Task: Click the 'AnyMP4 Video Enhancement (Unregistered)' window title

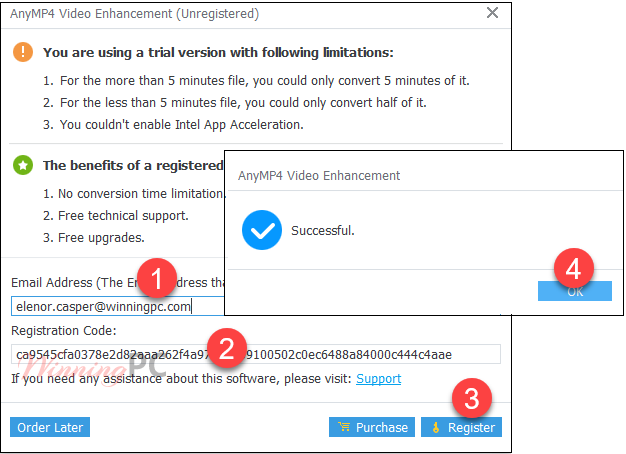Action: (135, 14)
